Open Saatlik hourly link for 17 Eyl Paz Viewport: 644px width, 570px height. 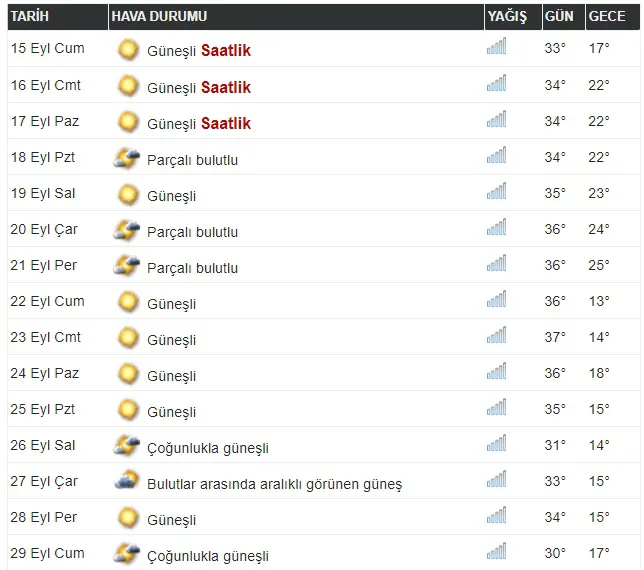[x=225, y=123]
